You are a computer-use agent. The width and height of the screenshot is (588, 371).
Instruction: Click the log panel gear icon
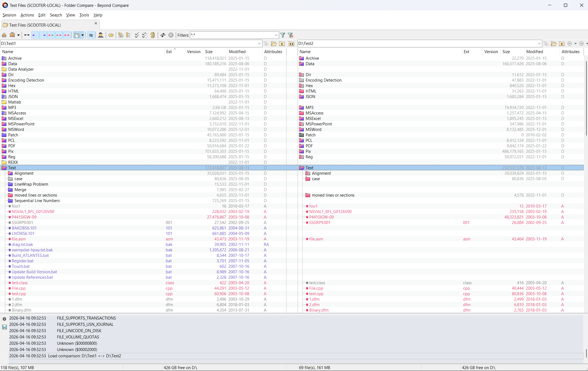(4, 319)
